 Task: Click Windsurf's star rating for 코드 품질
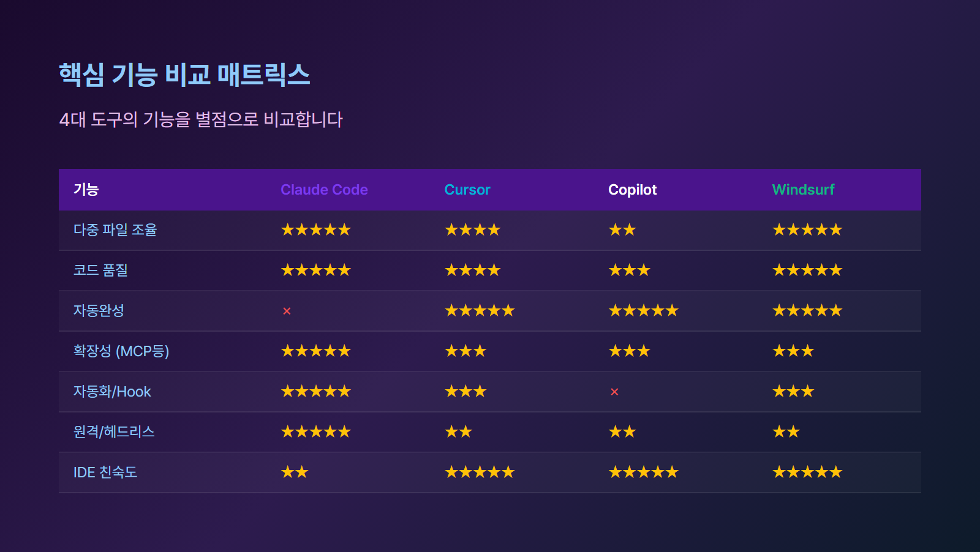pyautogui.click(x=807, y=270)
